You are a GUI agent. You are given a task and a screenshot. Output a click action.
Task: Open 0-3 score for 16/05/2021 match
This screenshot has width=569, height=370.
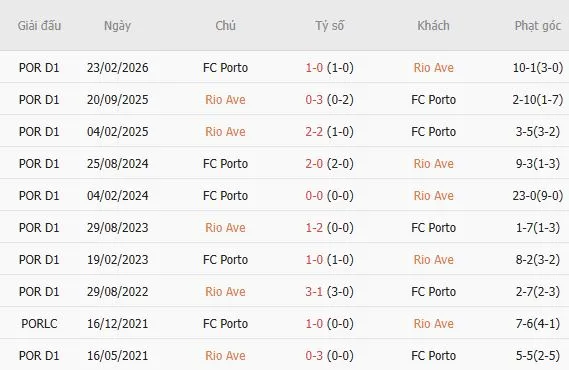[314, 355]
